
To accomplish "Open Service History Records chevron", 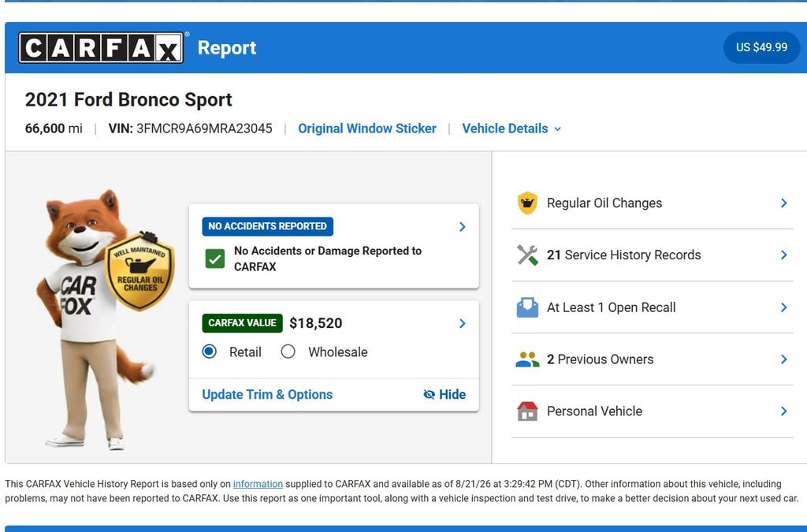I will [x=783, y=255].
